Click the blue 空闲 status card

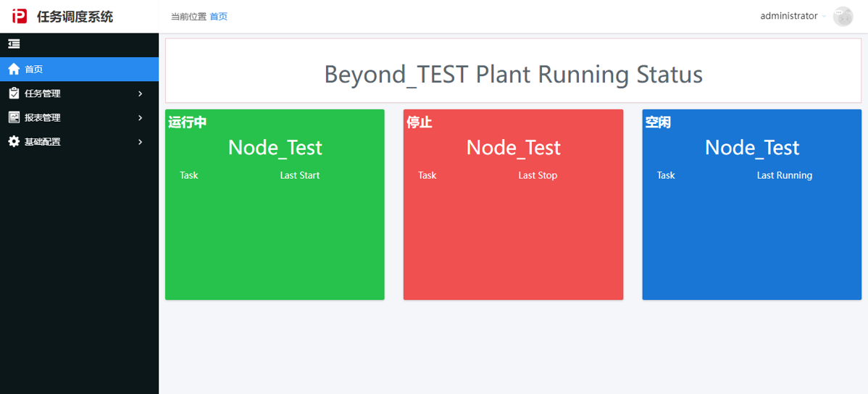(752, 205)
